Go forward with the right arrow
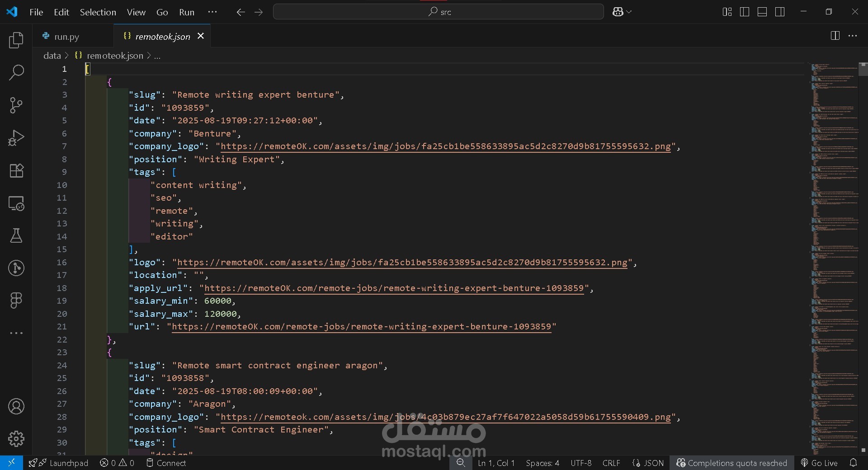Viewport: 868px width, 470px height. (x=259, y=12)
